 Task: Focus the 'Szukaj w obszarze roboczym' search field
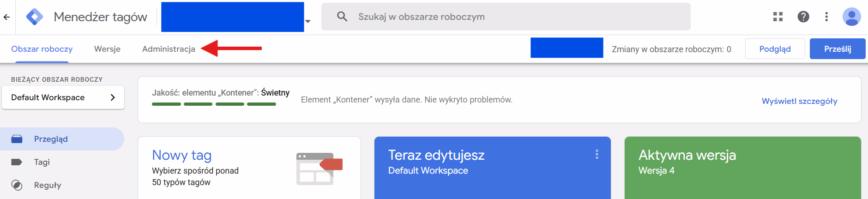point(506,17)
